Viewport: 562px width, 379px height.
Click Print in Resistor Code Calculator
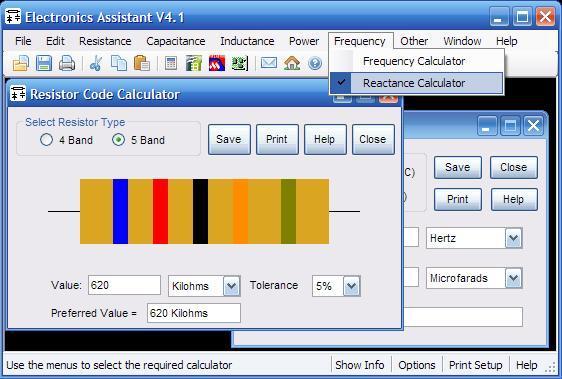pos(277,139)
